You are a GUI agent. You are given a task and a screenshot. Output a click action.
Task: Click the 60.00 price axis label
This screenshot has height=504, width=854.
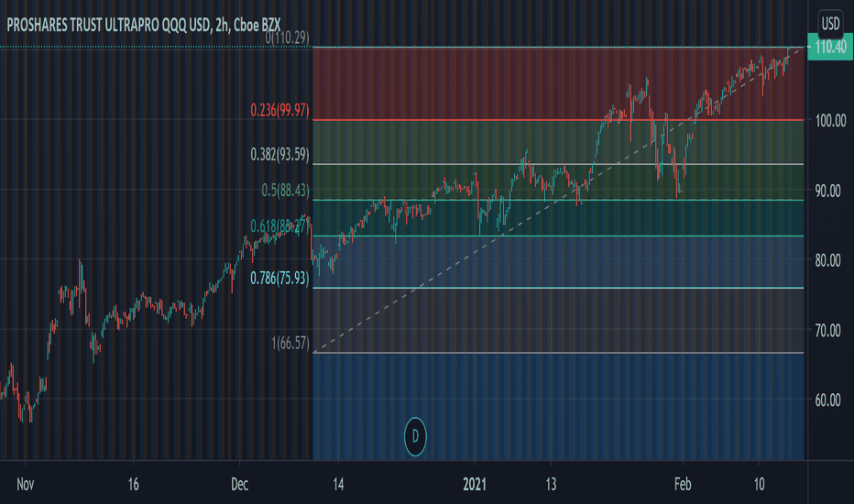(827, 400)
